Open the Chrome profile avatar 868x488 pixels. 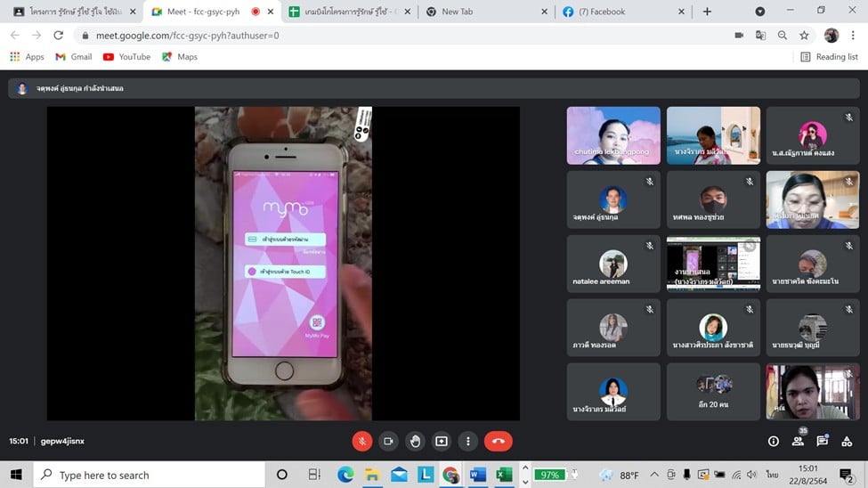click(831, 36)
